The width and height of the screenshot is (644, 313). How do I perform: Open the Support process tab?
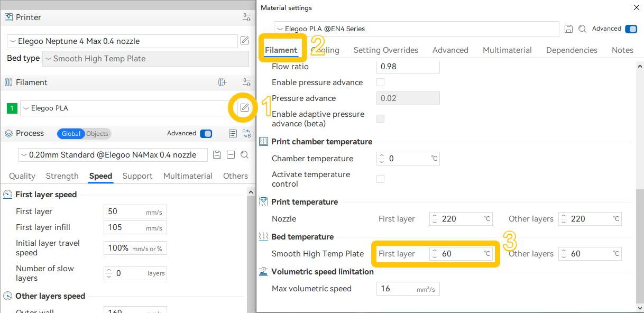click(x=137, y=176)
